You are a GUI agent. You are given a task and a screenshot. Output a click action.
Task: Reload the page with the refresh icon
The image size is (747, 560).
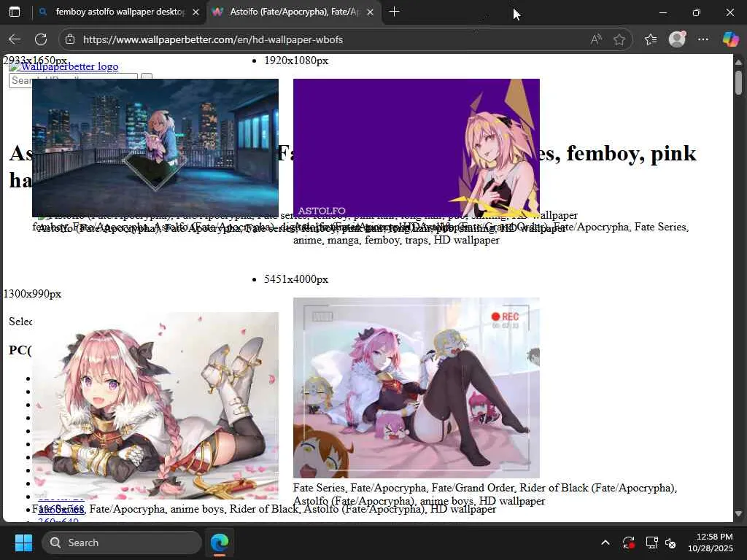41,39
